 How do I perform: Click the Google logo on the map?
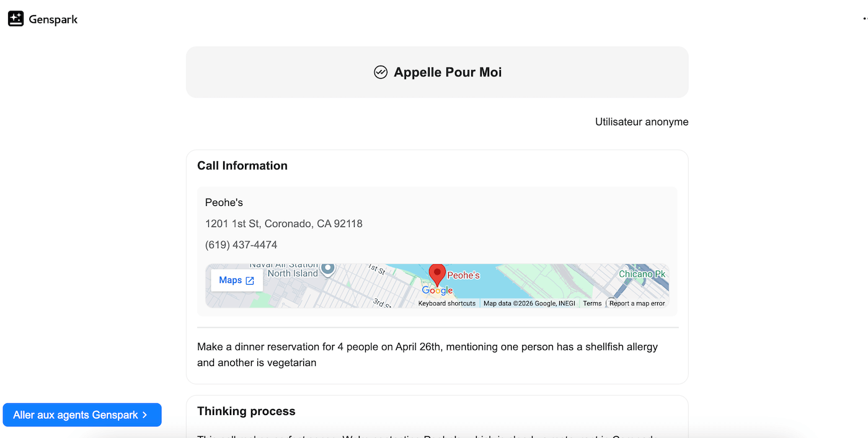[x=437, y=290]
